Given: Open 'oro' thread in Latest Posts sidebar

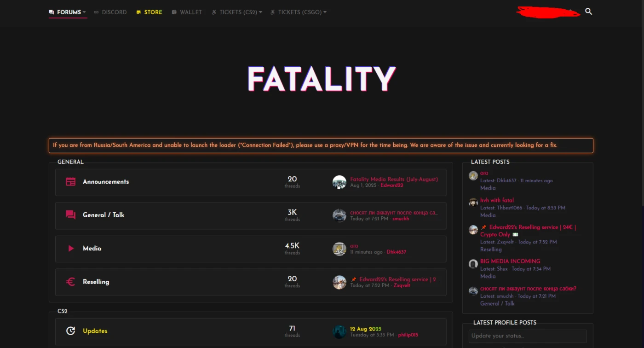Looking at the screenshot, I should (x=484, y=173).
